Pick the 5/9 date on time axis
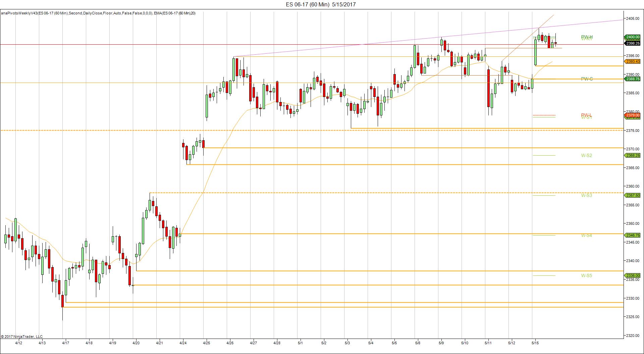This screenshot has width=644, height=354. (441, 343)
